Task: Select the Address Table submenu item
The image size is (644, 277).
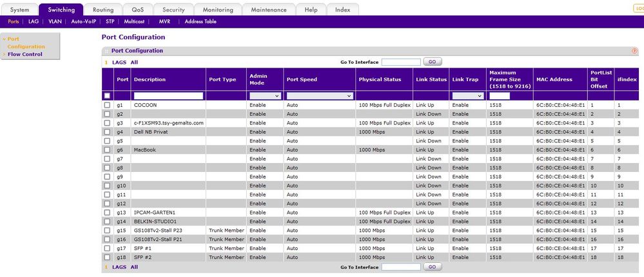Action: tap(200, 21)
